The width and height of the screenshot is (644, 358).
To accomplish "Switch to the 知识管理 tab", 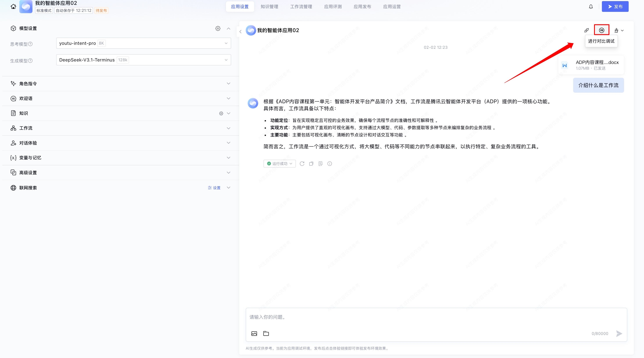I will 269,7.
